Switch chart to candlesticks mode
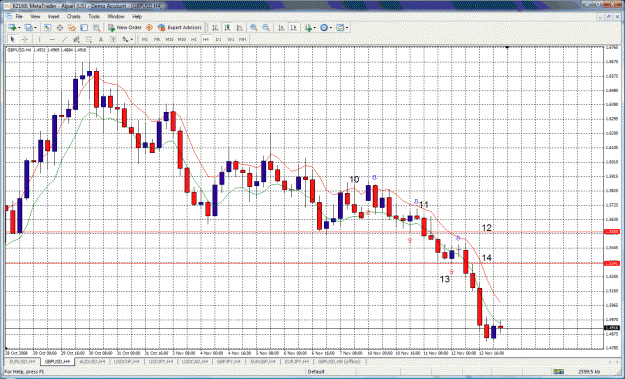 coord(227,27)
